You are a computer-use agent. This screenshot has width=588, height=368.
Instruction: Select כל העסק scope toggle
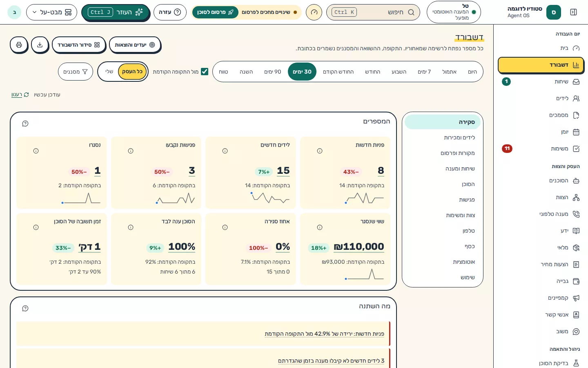(x=132, y=72)
